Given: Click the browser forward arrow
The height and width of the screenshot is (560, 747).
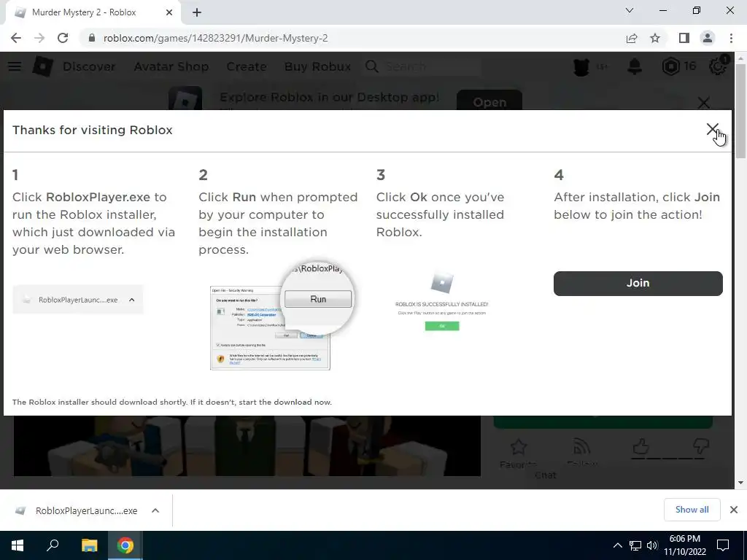Looking at the screenshot, I should (39, 38).
